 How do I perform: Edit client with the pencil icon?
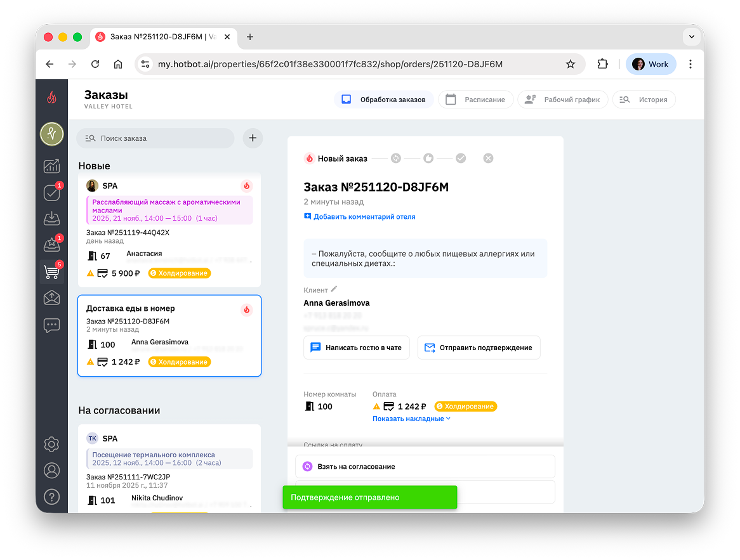334,289
